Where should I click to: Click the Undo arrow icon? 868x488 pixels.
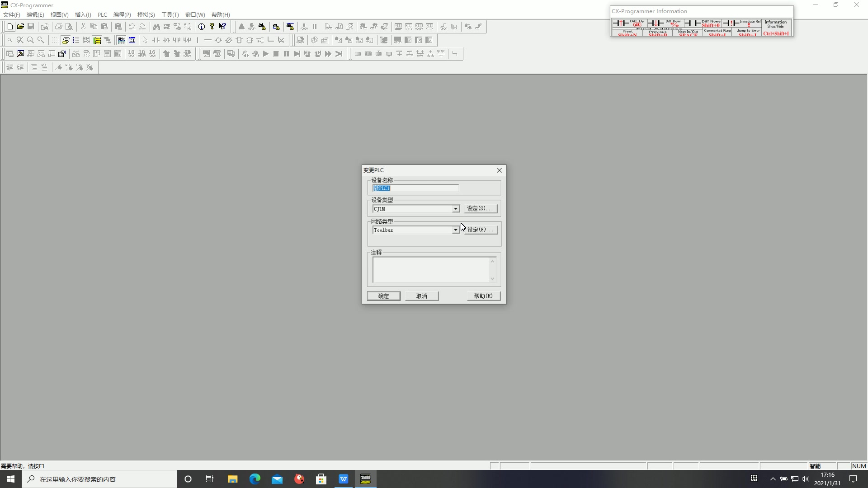132,27
